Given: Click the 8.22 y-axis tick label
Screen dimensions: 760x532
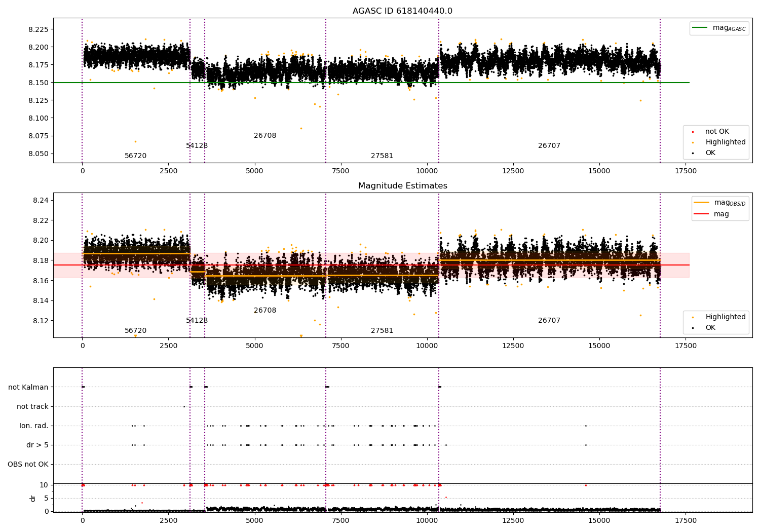Looking at the screenshot, I should (41, 220).
